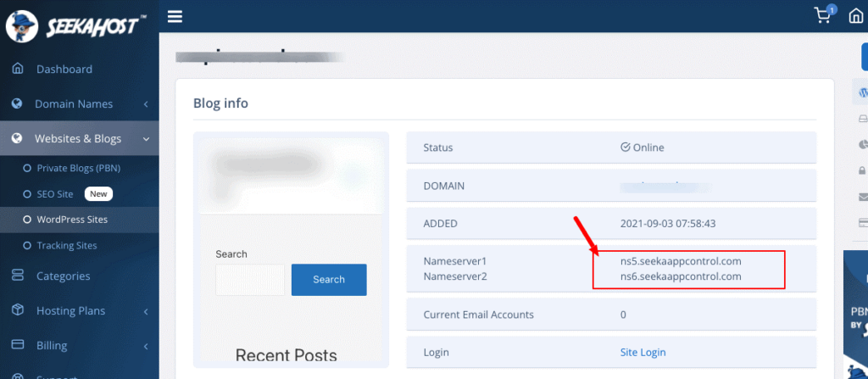The width and height of the screenshot is (868, 379).
Task: Click the DOMAIN row label
Action: (x=444, y=186)
